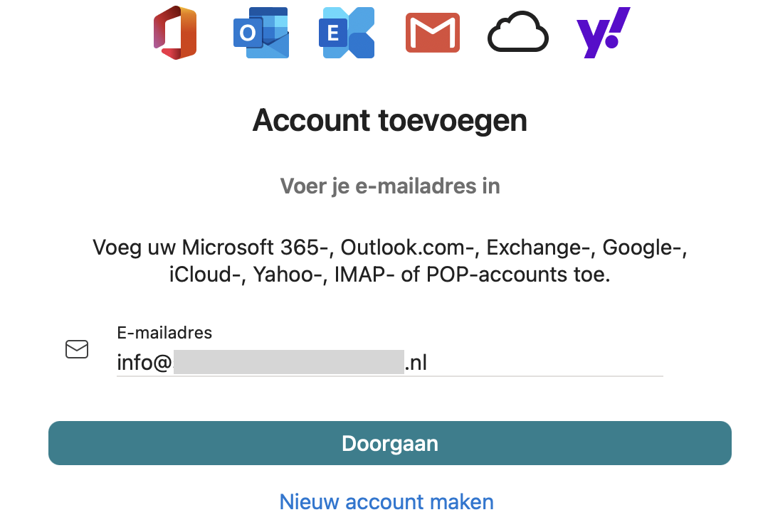
Task: Click the Account toevoegen heading
Action: click(389, 120)
